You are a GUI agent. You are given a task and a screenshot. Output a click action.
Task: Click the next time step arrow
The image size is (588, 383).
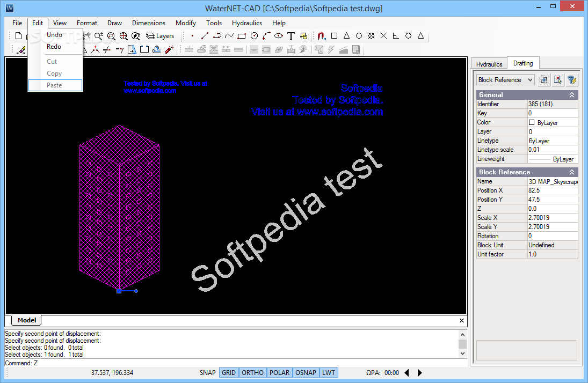point(419,372)
